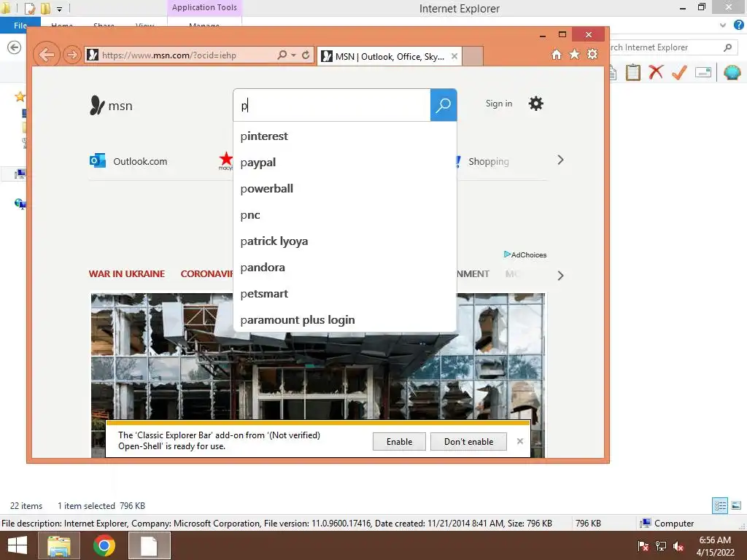
Task: Expand the Explorer ribbon chevron
Action: coord(723,26)
